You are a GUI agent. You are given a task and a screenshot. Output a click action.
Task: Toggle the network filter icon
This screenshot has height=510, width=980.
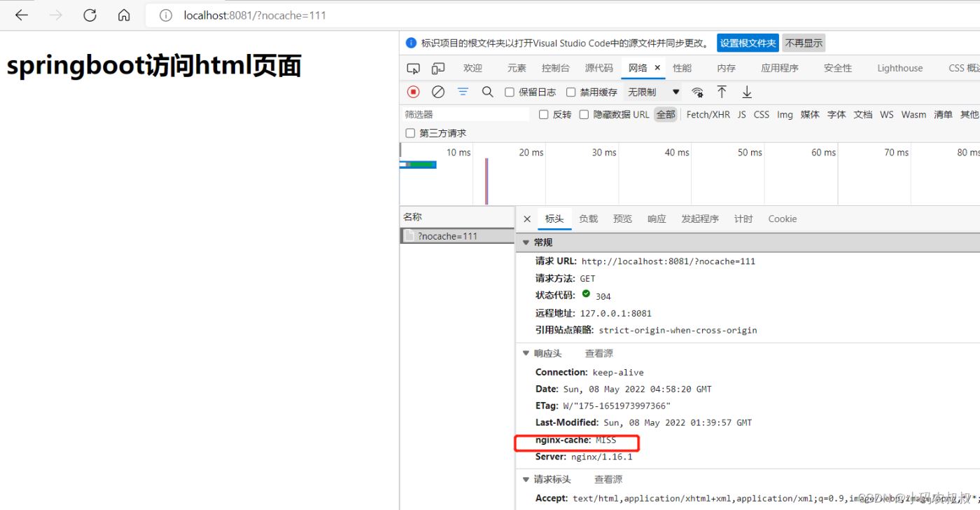tap(463, 92)
